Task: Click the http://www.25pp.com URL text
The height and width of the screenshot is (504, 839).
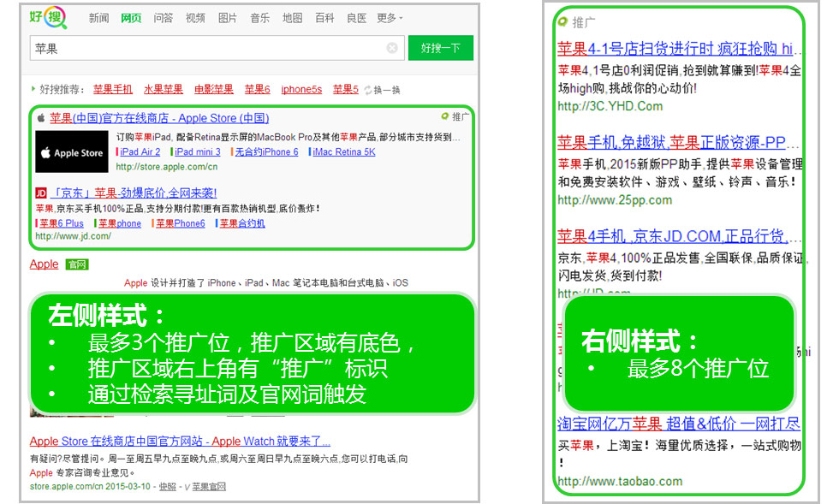Action: [x=615, y=200]
